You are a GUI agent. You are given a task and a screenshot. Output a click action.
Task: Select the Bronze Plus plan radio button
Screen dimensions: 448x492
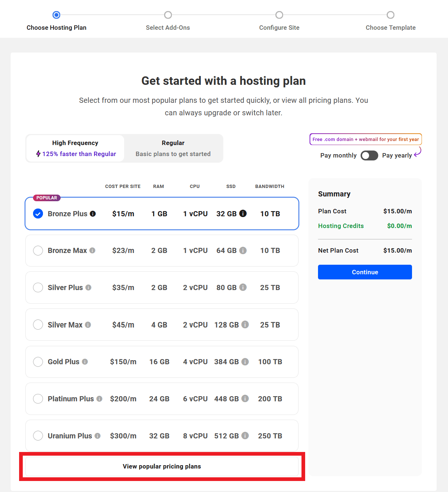(x=38, y=214)
